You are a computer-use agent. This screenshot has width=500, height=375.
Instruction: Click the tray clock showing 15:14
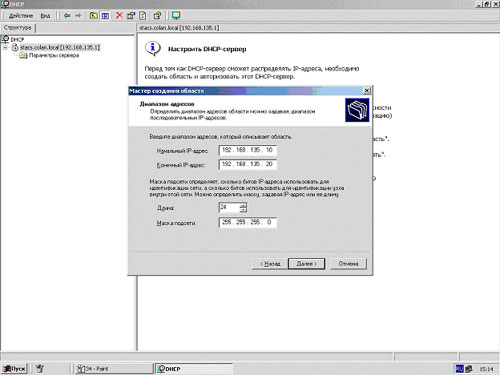pos(486,369)
